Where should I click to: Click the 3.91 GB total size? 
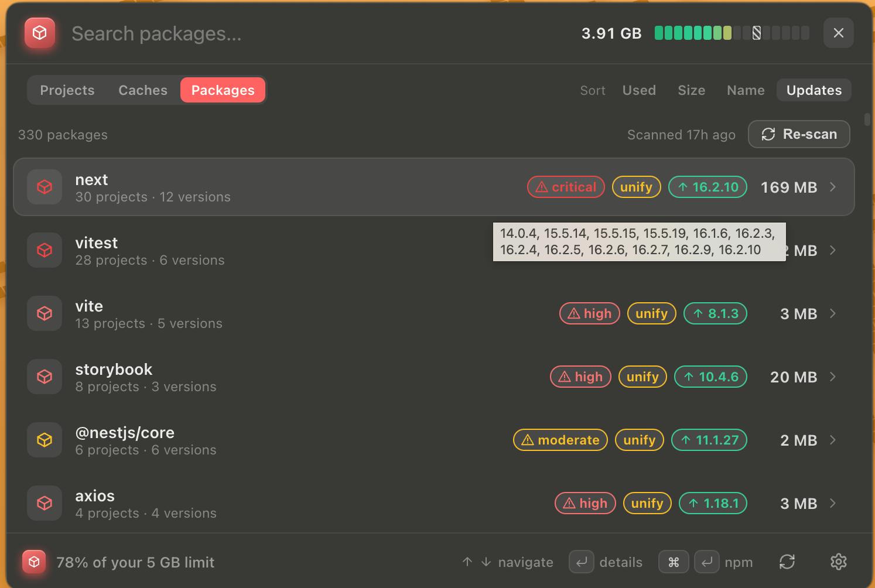[x=611, y=33]
